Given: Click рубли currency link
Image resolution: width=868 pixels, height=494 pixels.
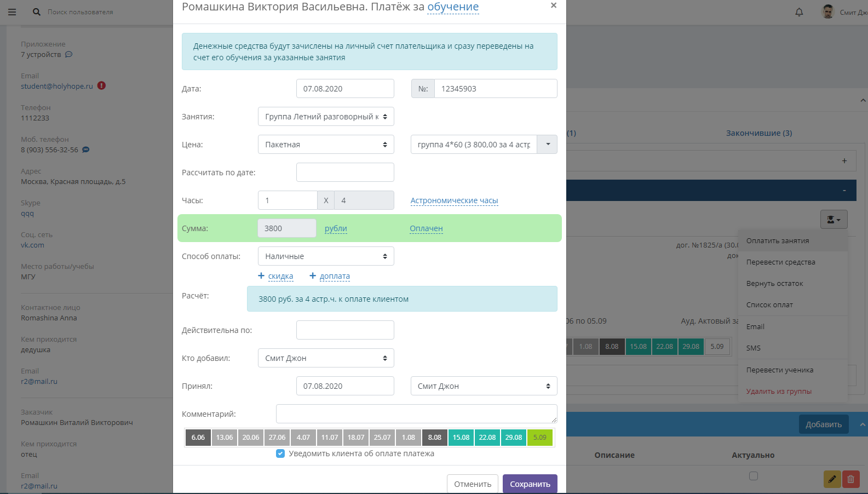Looking at the screenshot, I should coord(336,228).
